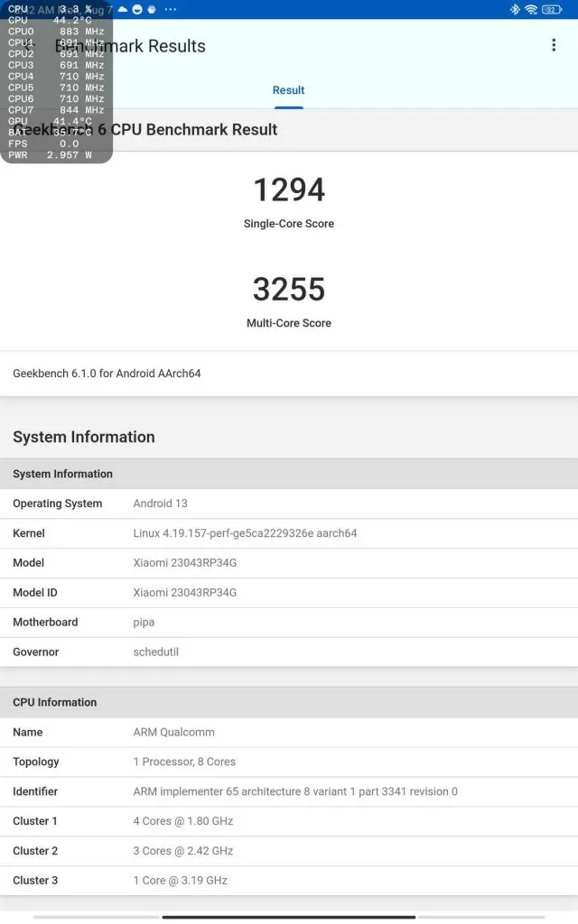Tap the Governor row label
The image size is (578, 924).
point(36,652)
